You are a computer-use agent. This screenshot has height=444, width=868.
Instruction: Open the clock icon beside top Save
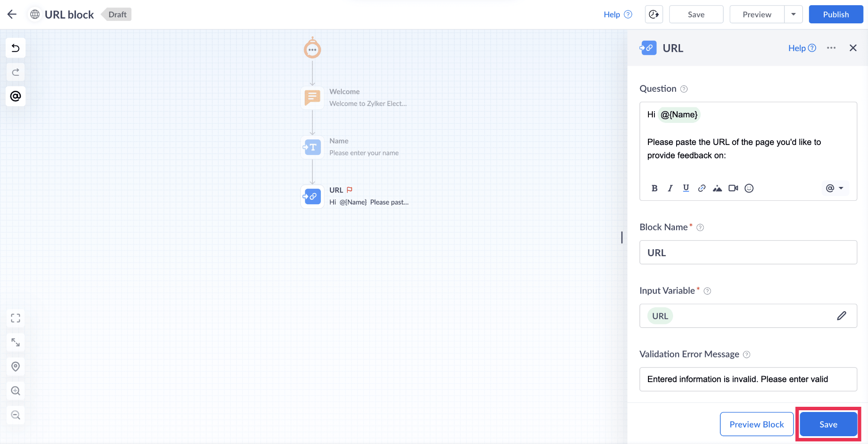point(654,14)
